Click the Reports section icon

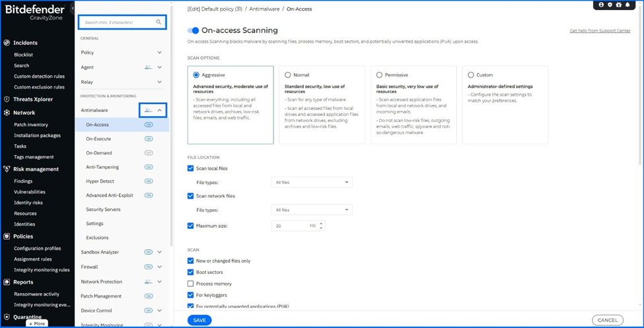click(x=7, y=282)
